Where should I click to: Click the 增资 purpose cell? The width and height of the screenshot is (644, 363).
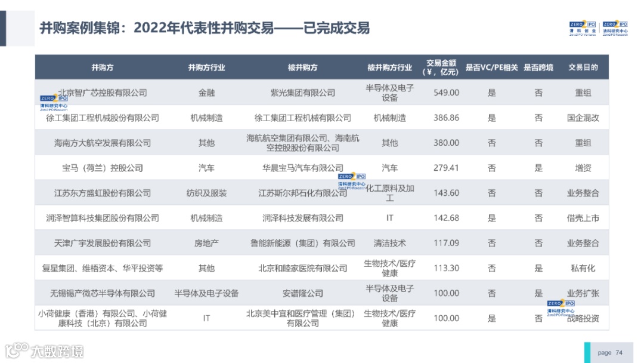[x=583, y=168]
